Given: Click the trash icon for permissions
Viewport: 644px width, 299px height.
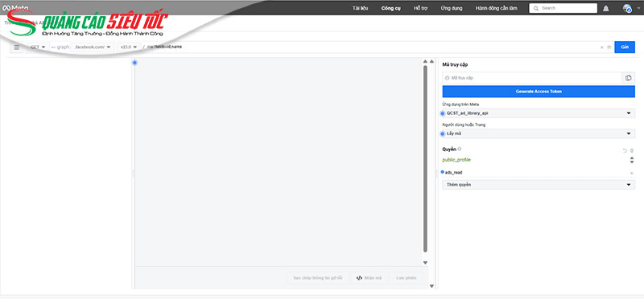Looking at the screenshot, I should [632, 150].
